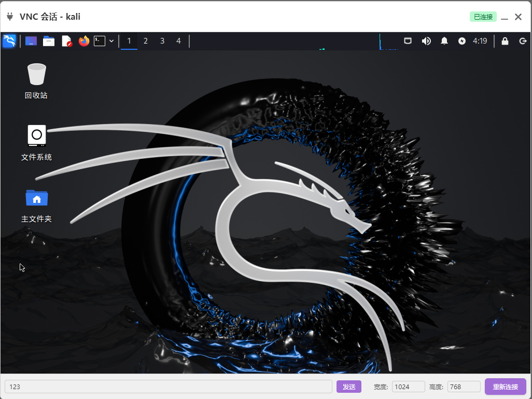This screenshot has width=532, height=399.
Task: Launch Firefox browser from the panel
Action: click(x=84, y=41)
